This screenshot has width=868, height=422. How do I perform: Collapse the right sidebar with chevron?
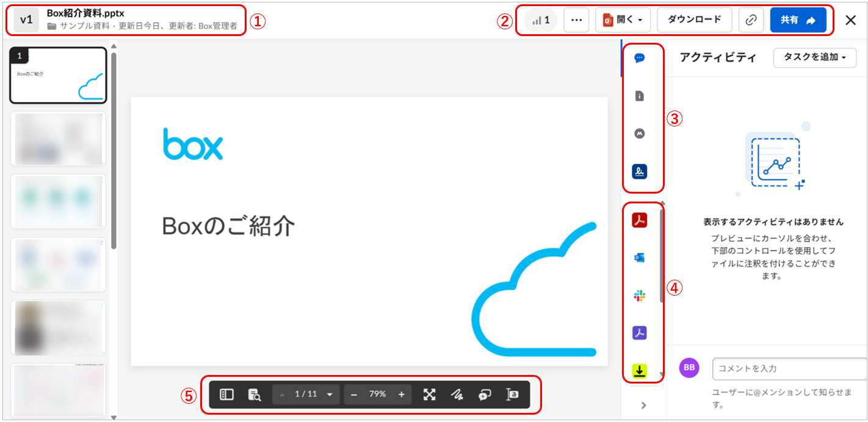pos(643,405)
